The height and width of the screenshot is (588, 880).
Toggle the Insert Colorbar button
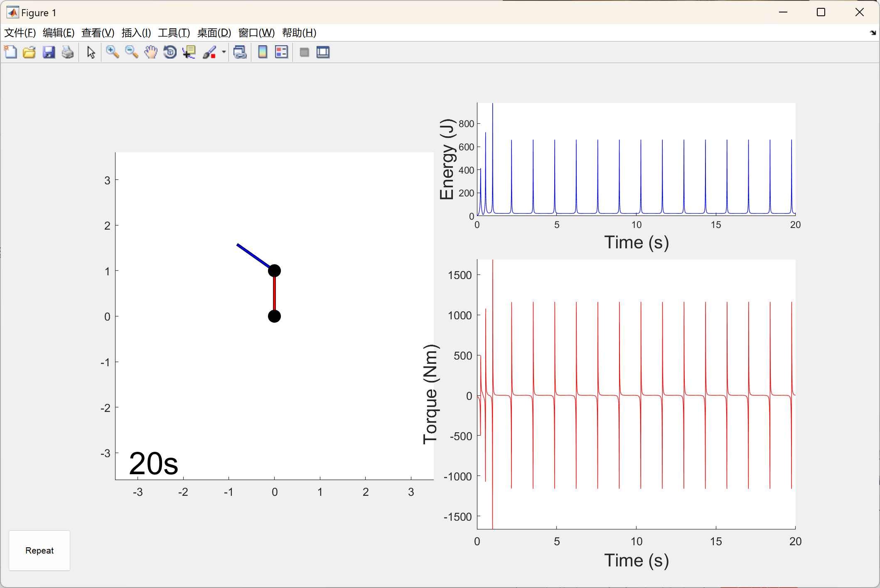tap(263, 52)
